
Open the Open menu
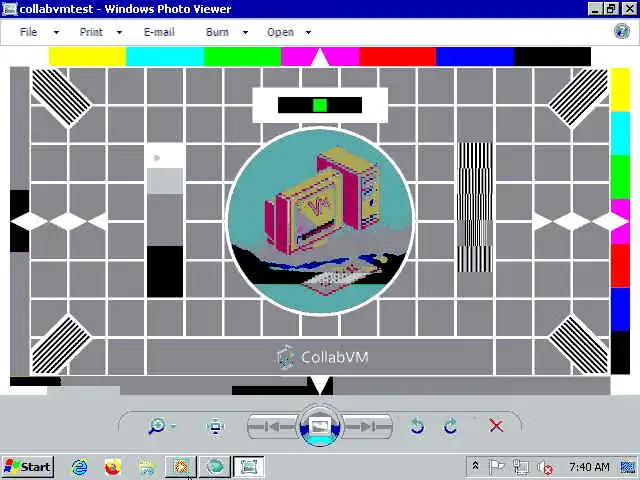[280, 32]
